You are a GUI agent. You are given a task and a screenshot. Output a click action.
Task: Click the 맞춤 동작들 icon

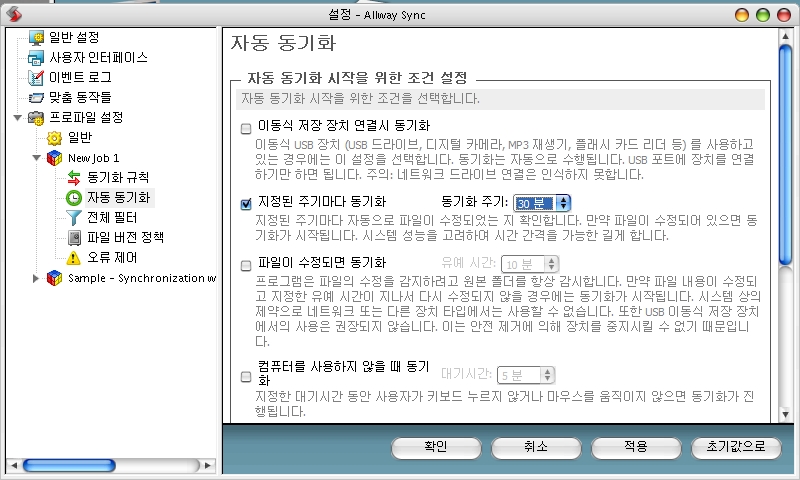[36, 97]
